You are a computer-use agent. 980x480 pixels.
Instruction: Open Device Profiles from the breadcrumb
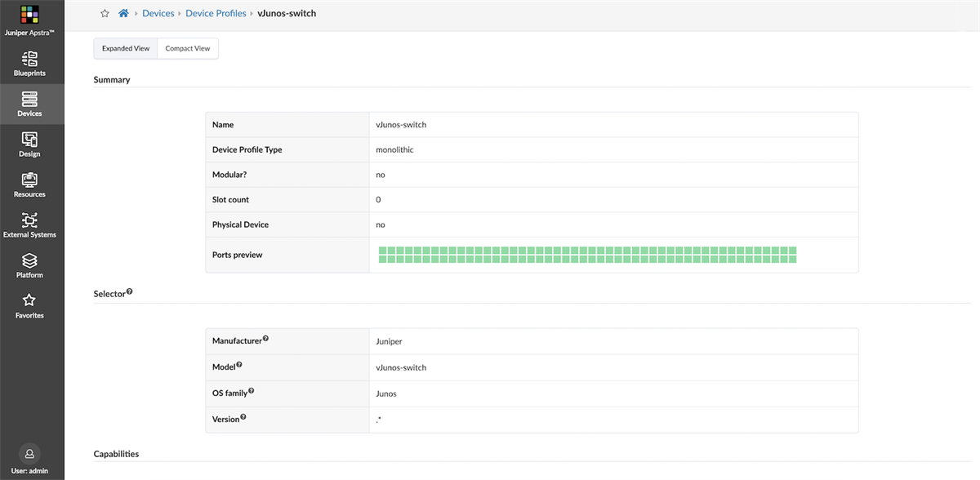(x=216, y=13)
